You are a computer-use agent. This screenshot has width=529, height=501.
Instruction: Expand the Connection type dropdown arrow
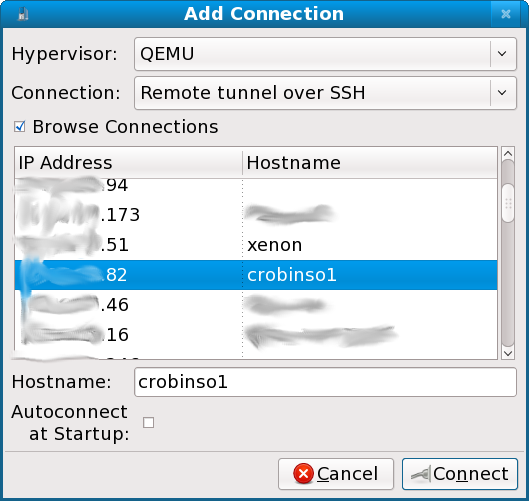pyautogui.click(x=502, y=93)
